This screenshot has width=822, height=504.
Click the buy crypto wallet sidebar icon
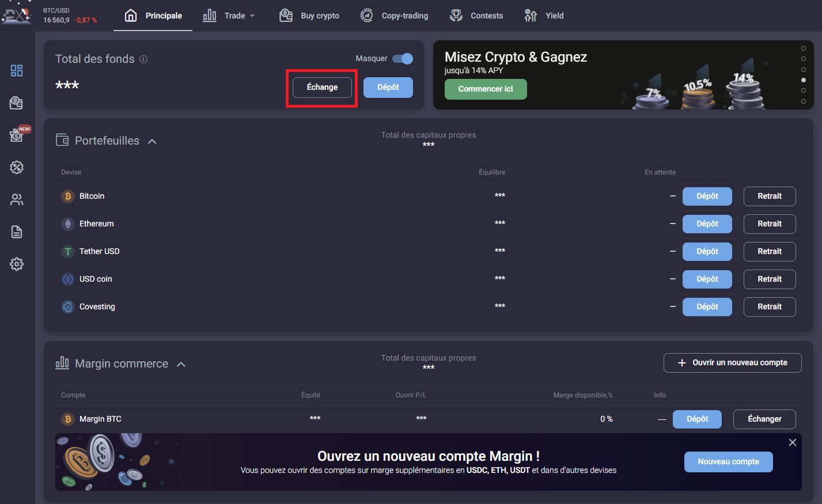click(17, 103)
